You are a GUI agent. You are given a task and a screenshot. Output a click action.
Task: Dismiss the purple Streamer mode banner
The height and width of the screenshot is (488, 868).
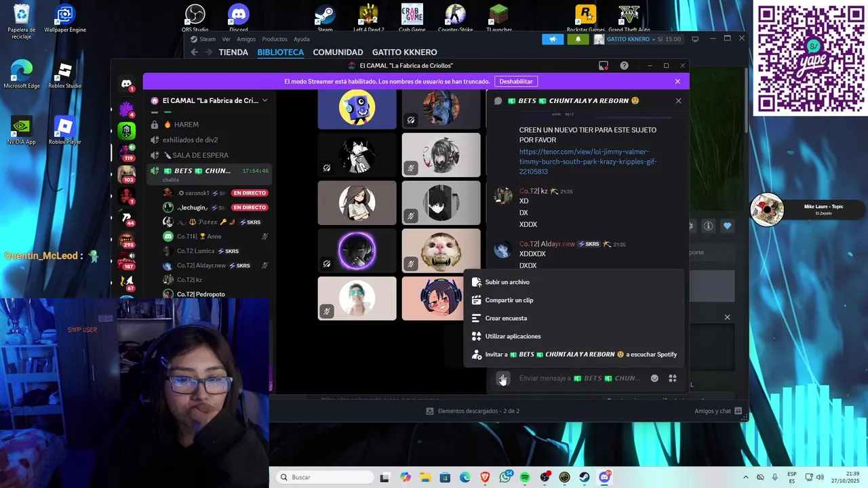pos(677,81)
